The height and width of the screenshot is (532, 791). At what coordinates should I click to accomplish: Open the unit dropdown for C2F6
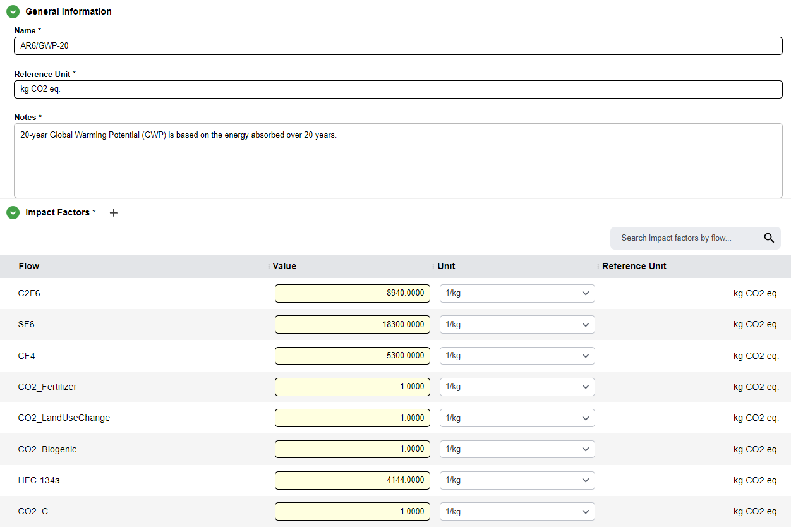(x=517, y=293)
